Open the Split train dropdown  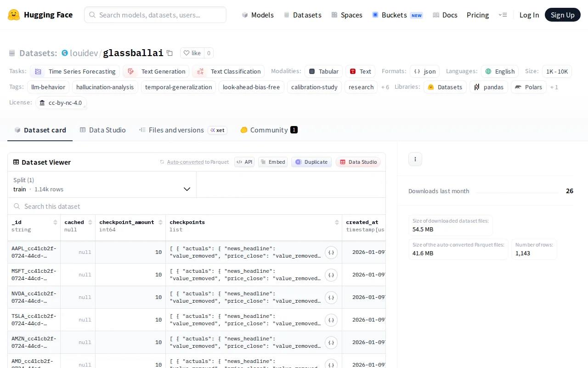click(x=102, y=184)
